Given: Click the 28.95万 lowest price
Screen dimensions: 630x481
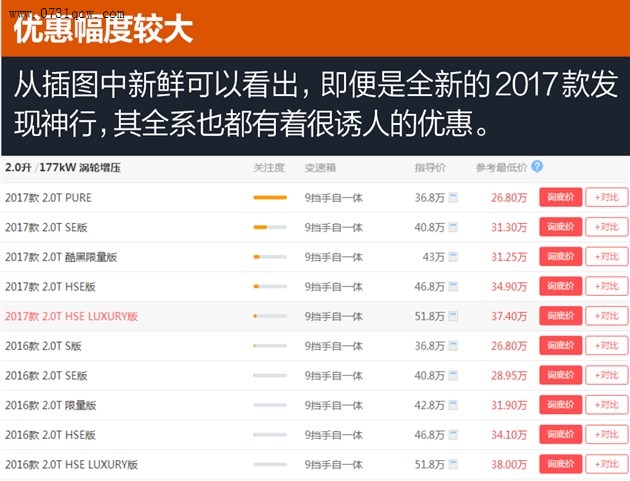Looking at the screenshot, I should pos(509,376).
